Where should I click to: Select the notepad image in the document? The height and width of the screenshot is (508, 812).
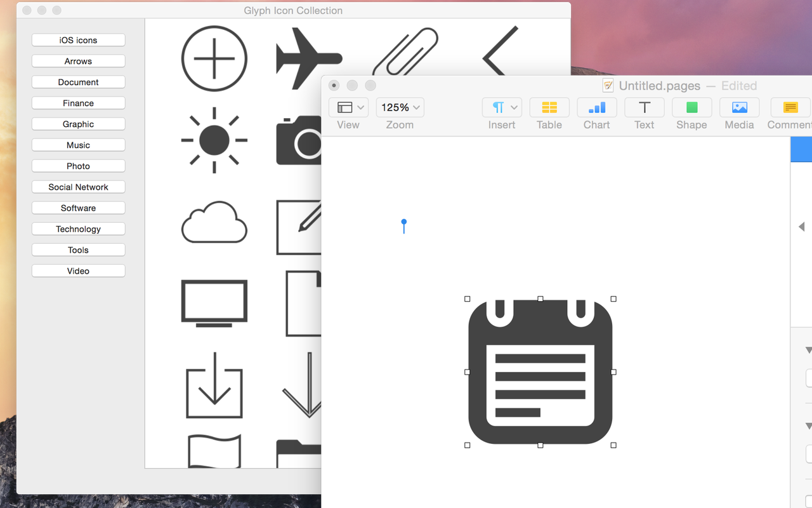pos(540,372)
